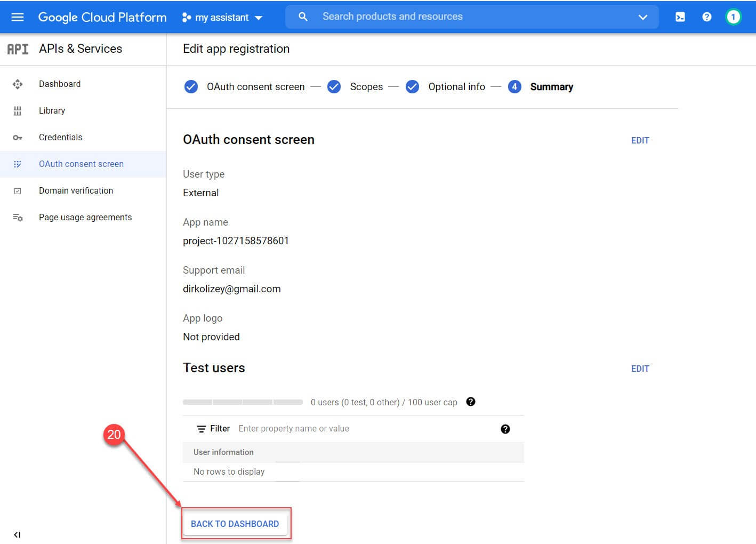Open Library from the sidebar
Image resolution: width=756 pixels, height=544 pixels.
pyautogui.click(x=52, y=110)
